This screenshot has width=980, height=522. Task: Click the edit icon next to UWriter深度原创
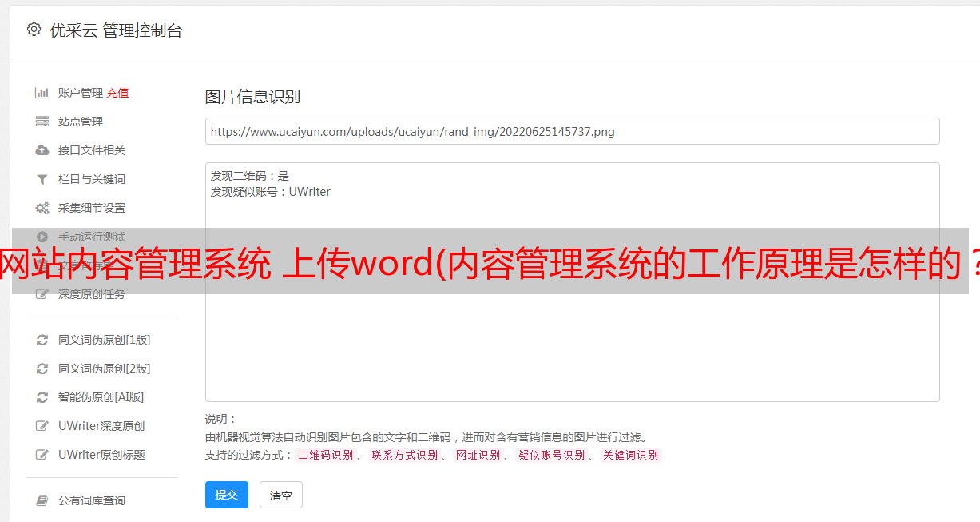(42, 426)
